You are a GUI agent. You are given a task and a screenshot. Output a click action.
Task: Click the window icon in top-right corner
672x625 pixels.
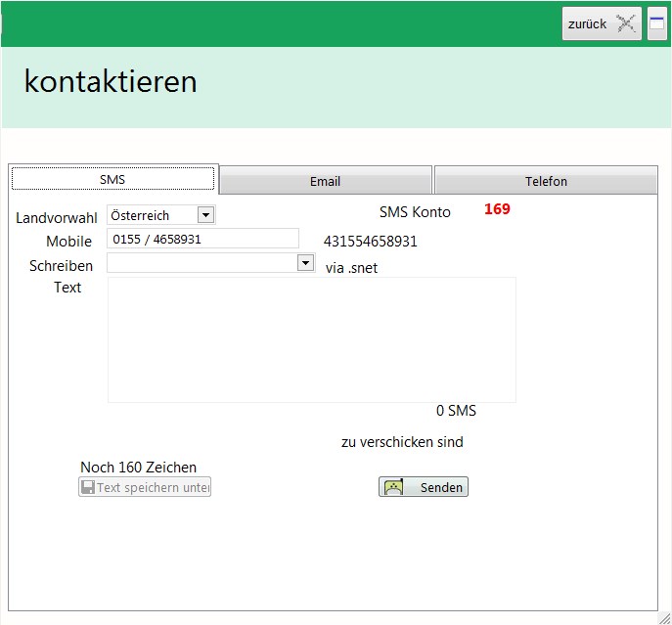pyautogui.click(x=657, y=24)
